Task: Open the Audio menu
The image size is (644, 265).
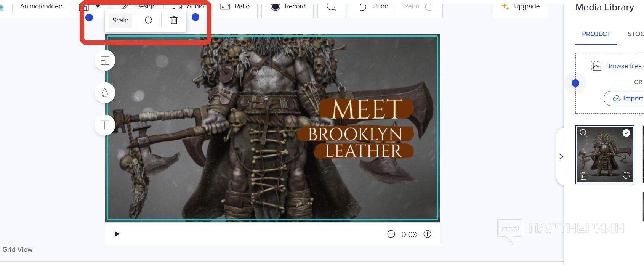Action: click(x=189, y=6)
